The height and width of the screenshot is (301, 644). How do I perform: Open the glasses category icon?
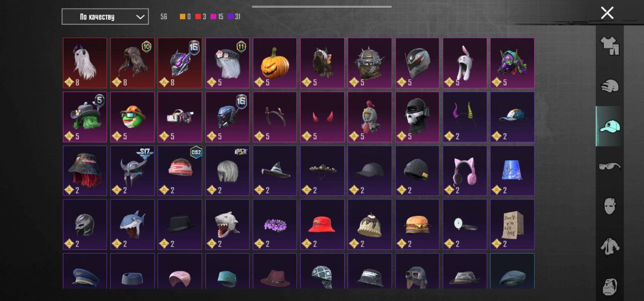click(x=609, y=166)
